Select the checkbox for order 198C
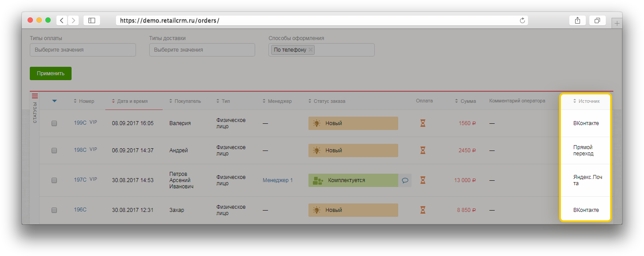 [54, 150]
